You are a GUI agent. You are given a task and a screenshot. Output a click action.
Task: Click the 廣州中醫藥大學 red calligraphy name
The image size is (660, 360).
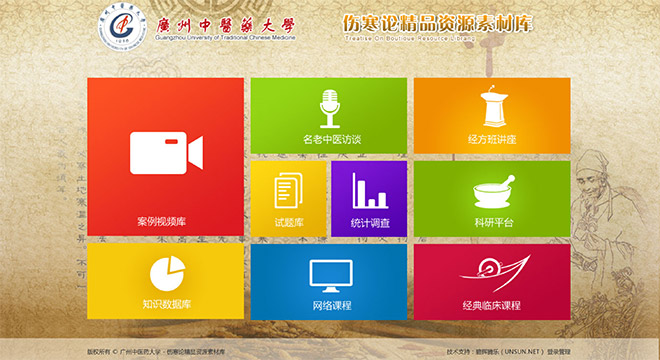coord(226,26)
